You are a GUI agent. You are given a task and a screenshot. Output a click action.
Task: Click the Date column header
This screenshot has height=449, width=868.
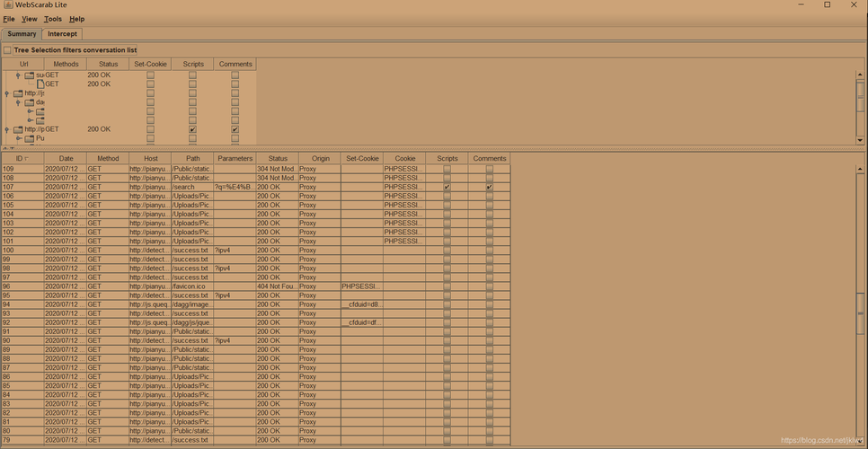(x=66, y=158)
